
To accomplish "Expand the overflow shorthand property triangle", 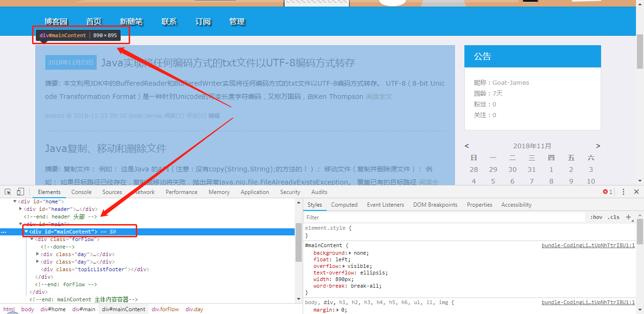I will point(344,266).
